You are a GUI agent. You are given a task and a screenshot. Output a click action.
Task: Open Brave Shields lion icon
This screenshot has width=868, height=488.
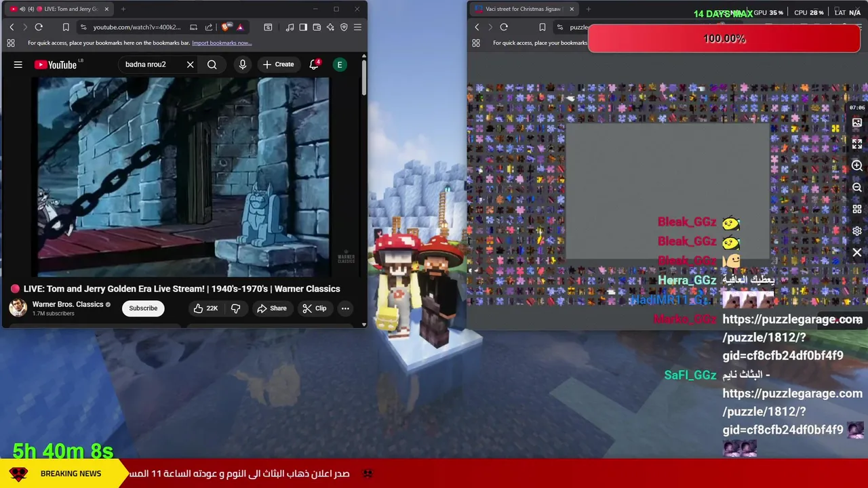[226, 27]
